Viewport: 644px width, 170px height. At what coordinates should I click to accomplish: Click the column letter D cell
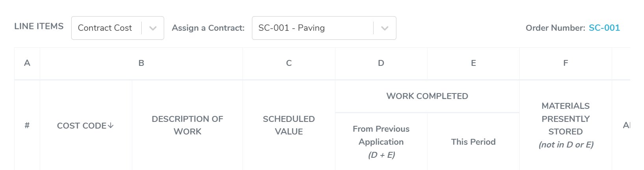[381, 63]
